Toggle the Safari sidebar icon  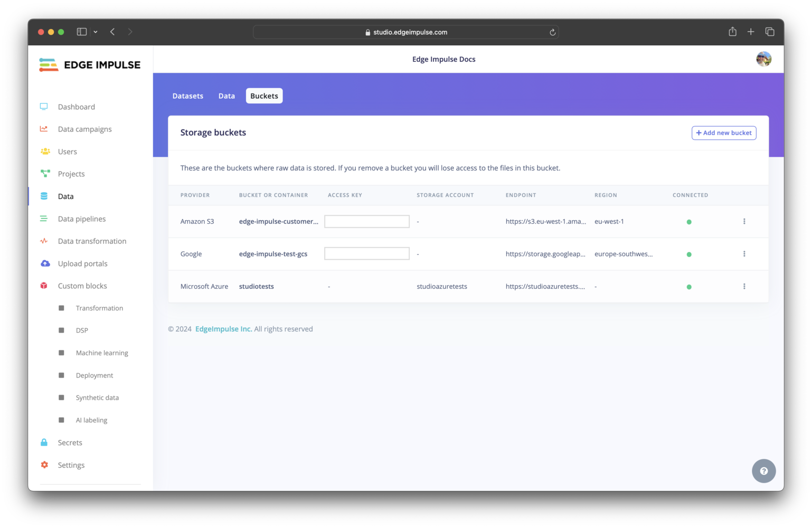tap(82, 32)
